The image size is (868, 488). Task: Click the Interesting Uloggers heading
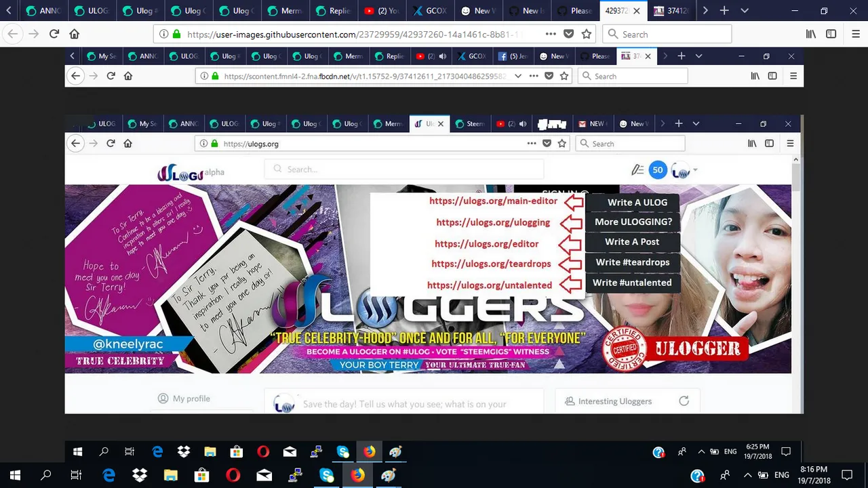coord(614,401)
